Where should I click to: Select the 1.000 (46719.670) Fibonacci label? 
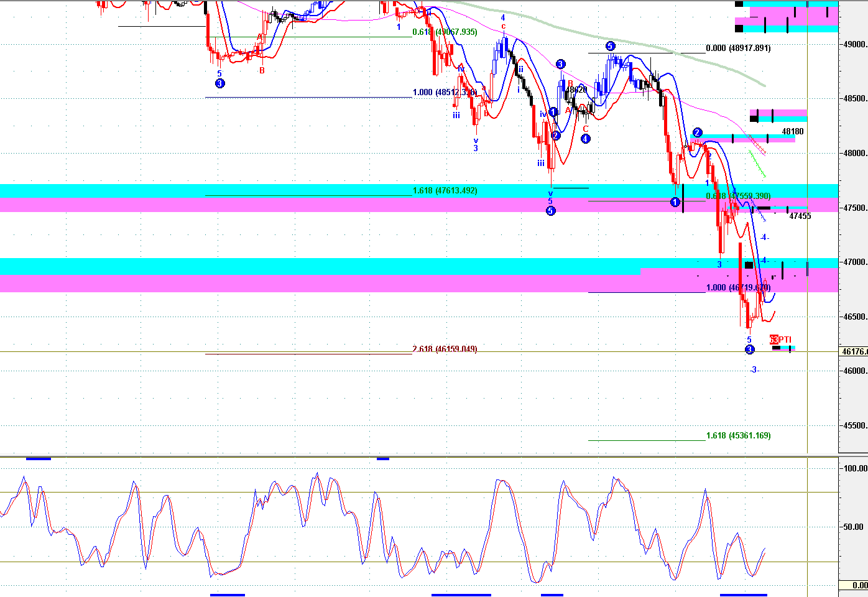(x=738, y=287)
